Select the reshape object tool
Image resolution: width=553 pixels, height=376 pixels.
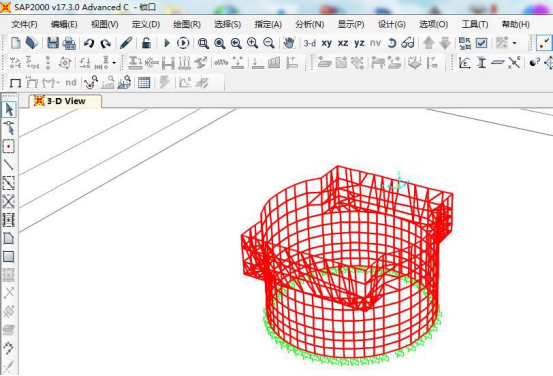pyautogui.click(x=9, y=128)
